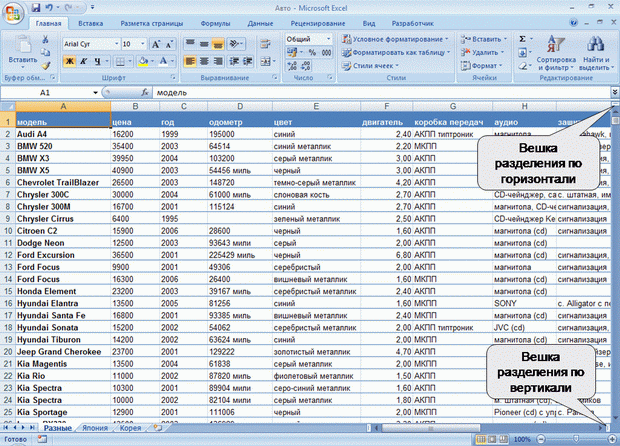620x446 pixels.
Task: Click the AutoSum (Σ) icon
Action: point(524,38)
